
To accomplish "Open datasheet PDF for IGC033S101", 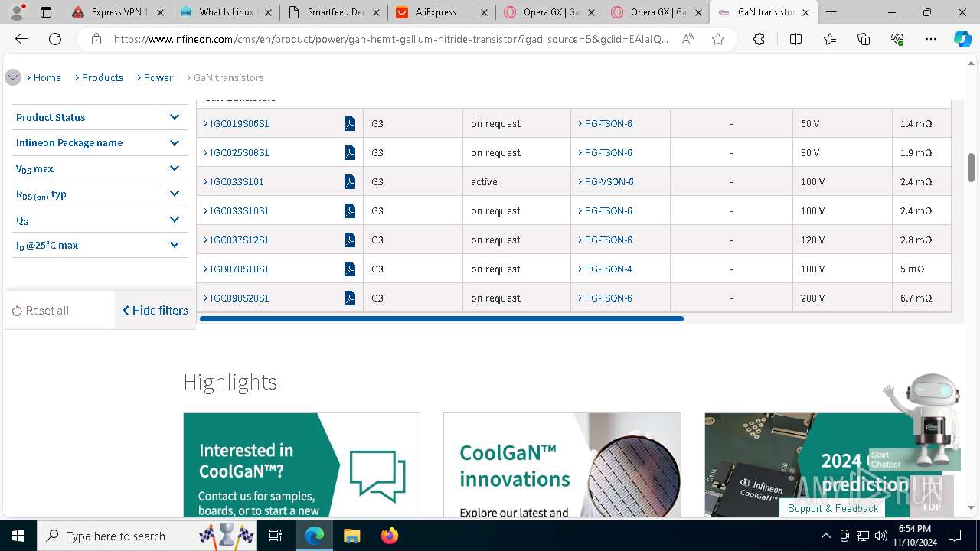I will point(350,181).
